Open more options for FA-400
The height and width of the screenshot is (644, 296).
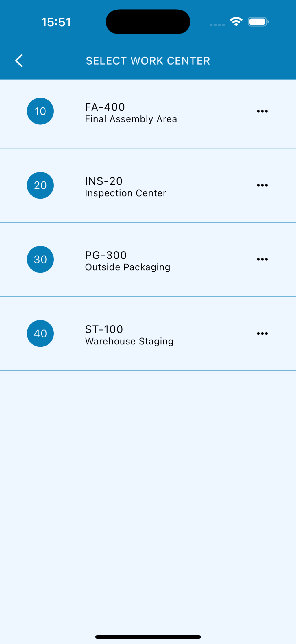(x=262, y=111)
